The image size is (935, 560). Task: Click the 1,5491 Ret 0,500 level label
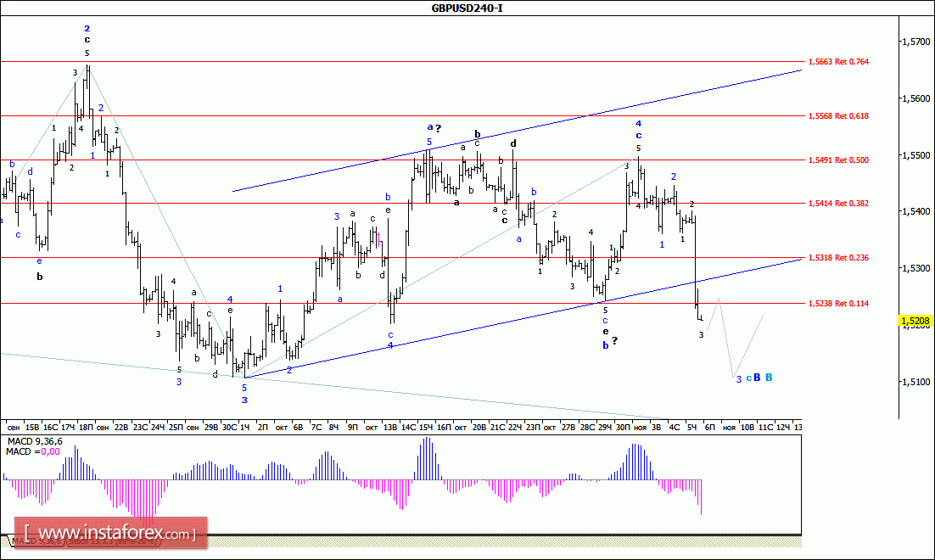838,160
